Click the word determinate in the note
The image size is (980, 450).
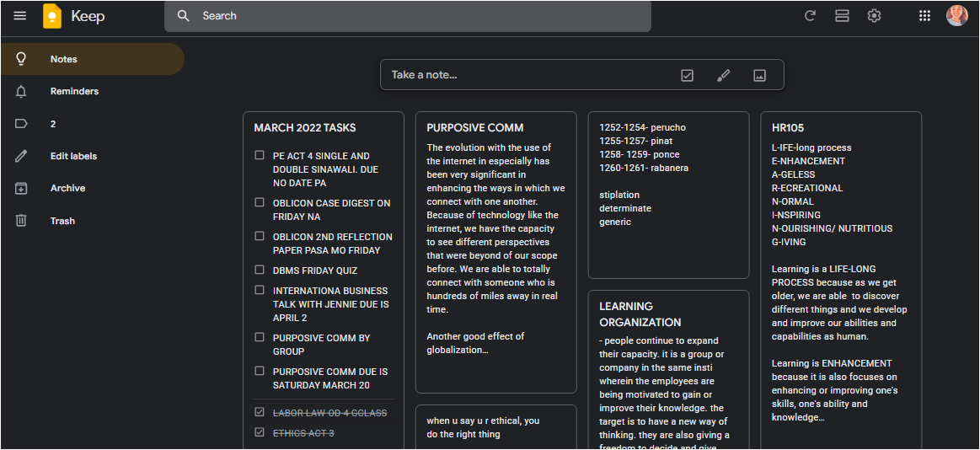[x=625, y=208]
